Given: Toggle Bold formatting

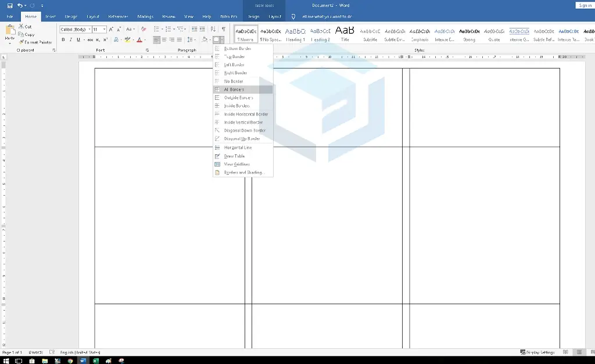Looking at the screenshot, I should click(63, 40).
